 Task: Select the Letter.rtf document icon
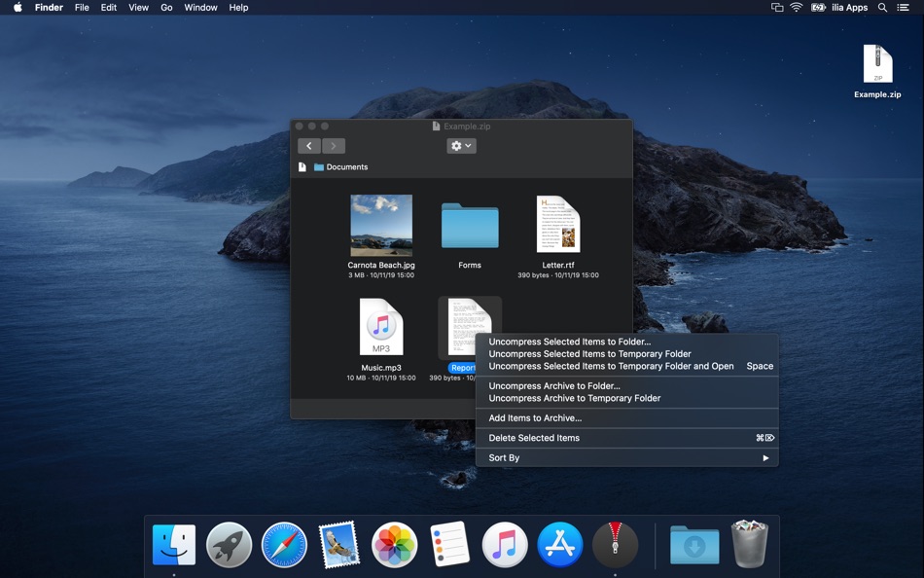(x=558, y=225)
